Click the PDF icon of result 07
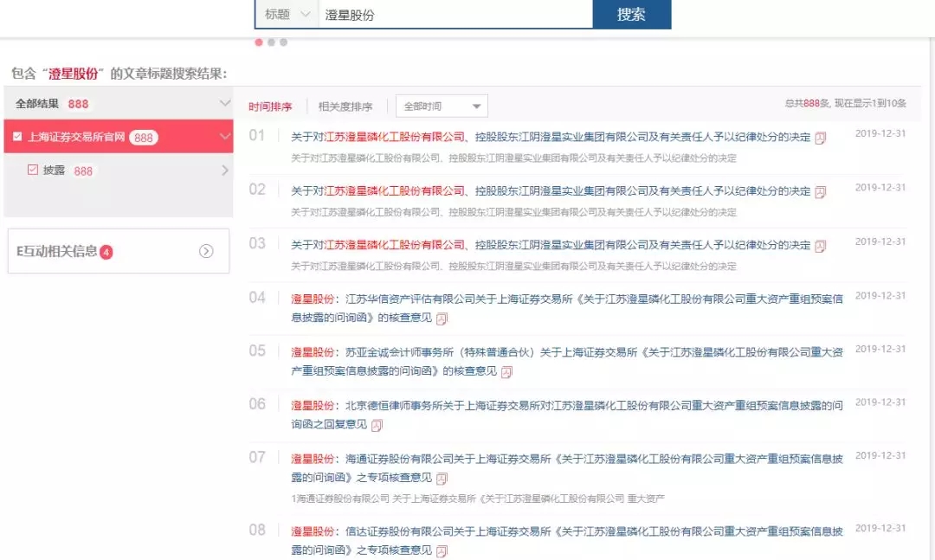This screenshot has height=560, width=935. coord(442,479)
